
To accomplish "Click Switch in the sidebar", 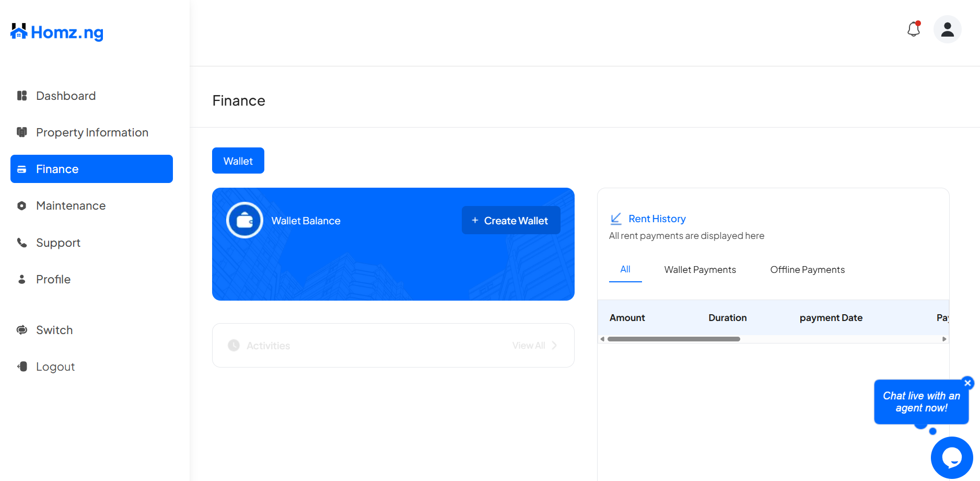I will 91,330.
